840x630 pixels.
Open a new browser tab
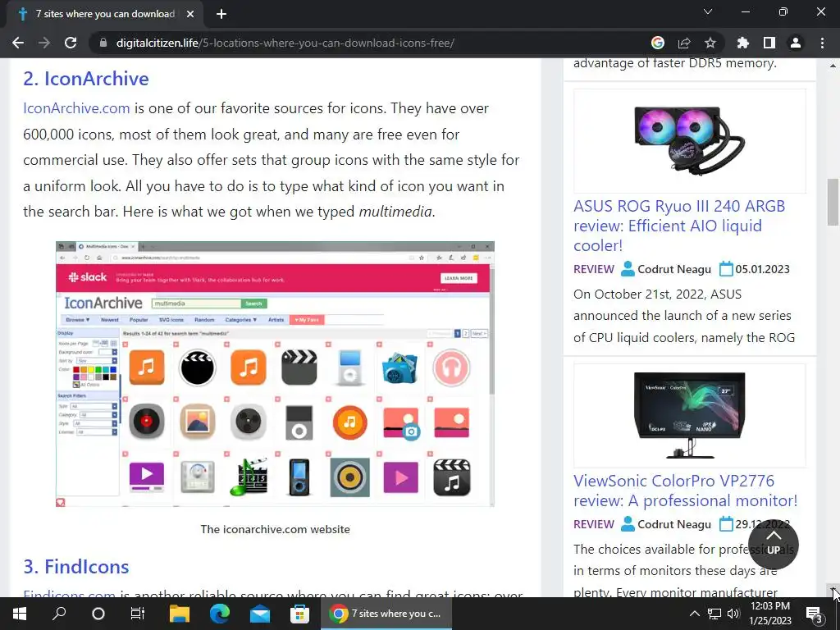point(221,14)
